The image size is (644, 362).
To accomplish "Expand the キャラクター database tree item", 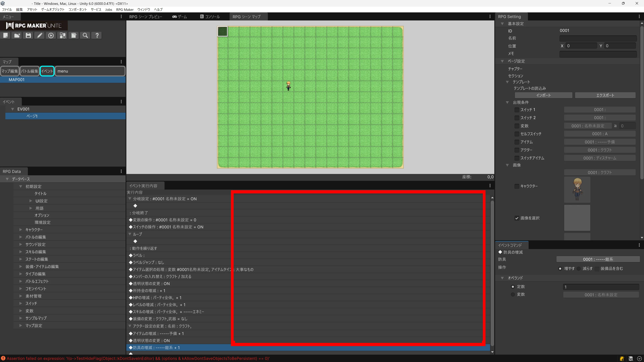I will tap(21, 230).
